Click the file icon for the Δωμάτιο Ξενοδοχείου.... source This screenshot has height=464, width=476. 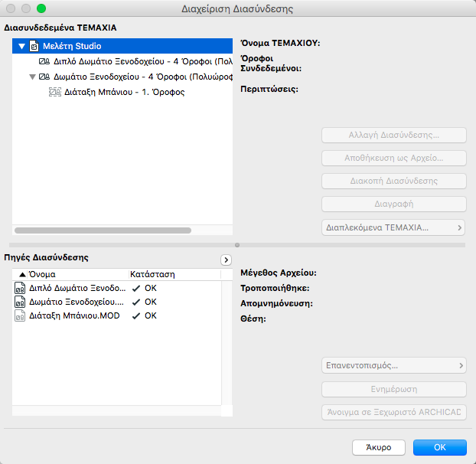click(20, 302)
